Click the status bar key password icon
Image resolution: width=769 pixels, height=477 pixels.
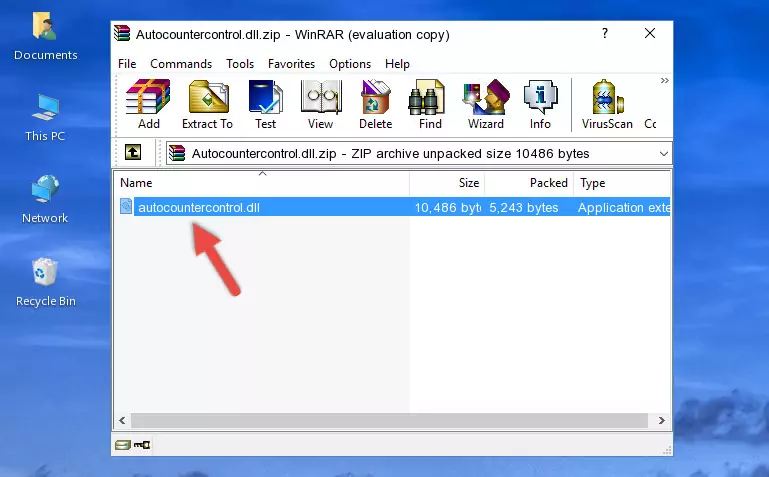(x=142, y=445)
